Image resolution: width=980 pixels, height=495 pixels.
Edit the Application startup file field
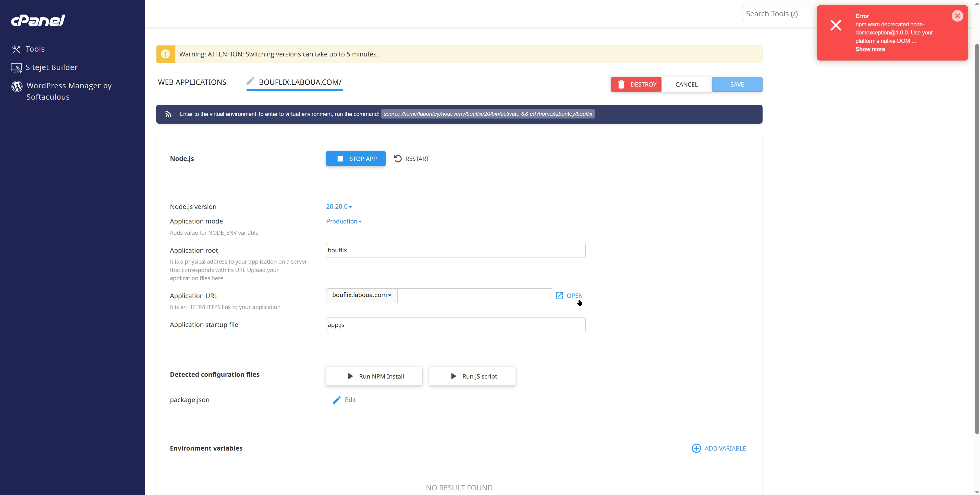[455, 325]
